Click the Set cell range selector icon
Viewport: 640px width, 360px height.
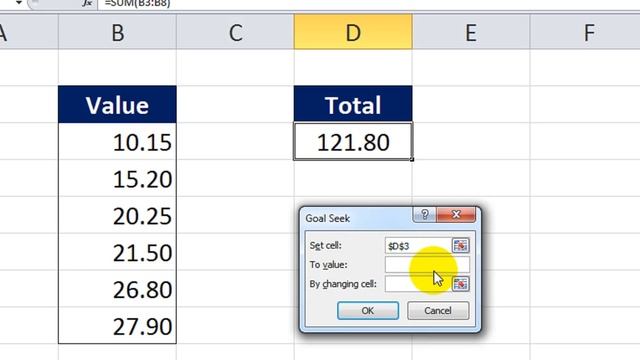click(x=460, y=245)
